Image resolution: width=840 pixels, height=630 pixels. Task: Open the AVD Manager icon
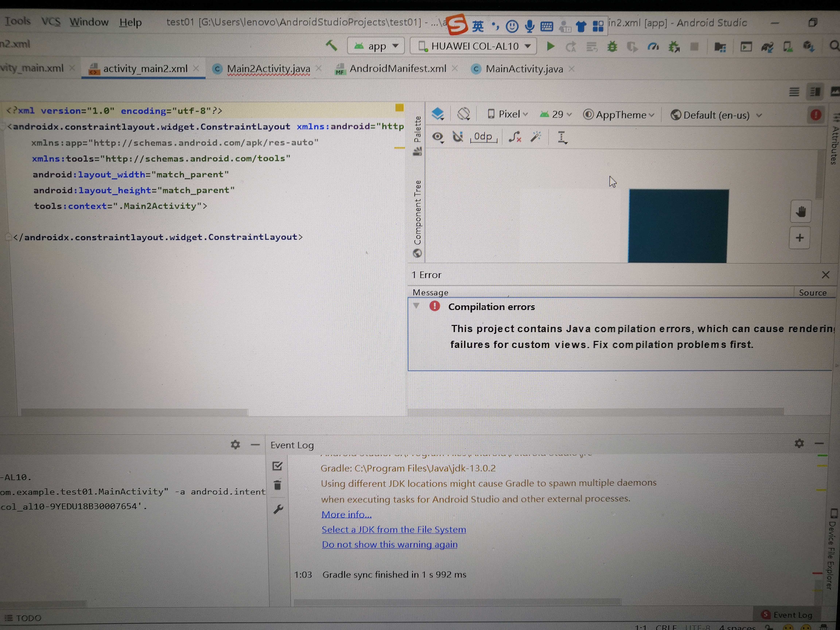click(x=788, y=47)
